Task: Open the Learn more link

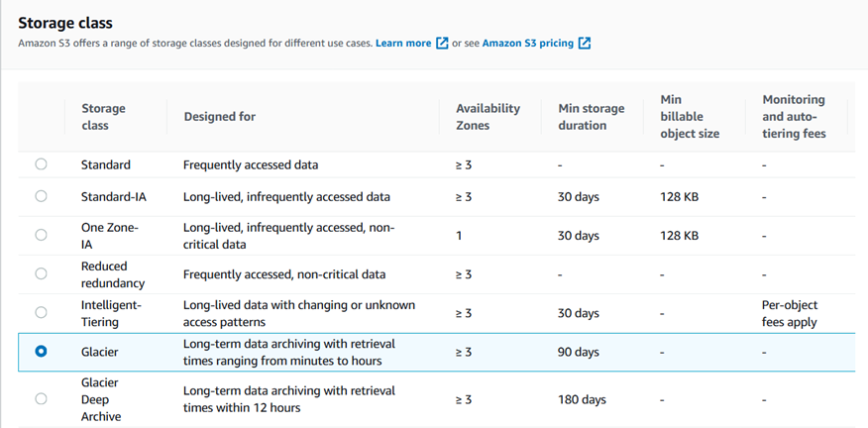Action: click(403, 44)
